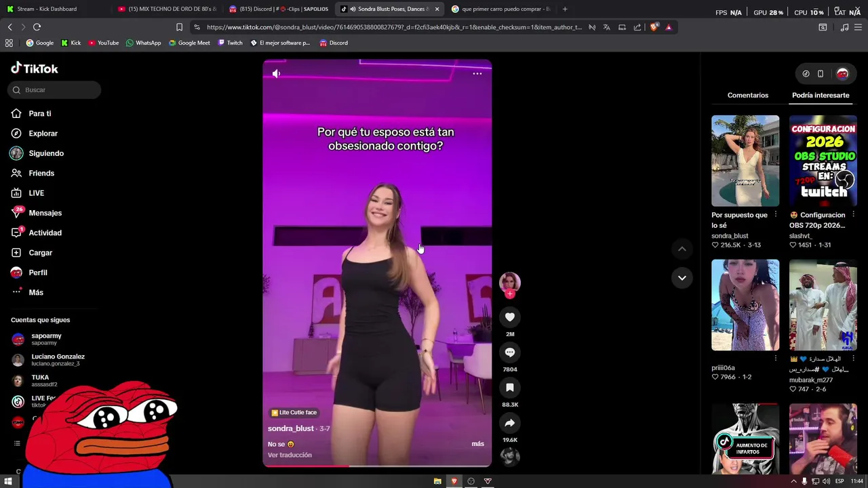Switch to the MIX TECHNO DE ORO YouTube tab
868x488 pixels.
pyautogui.click(x=167, y=9)
